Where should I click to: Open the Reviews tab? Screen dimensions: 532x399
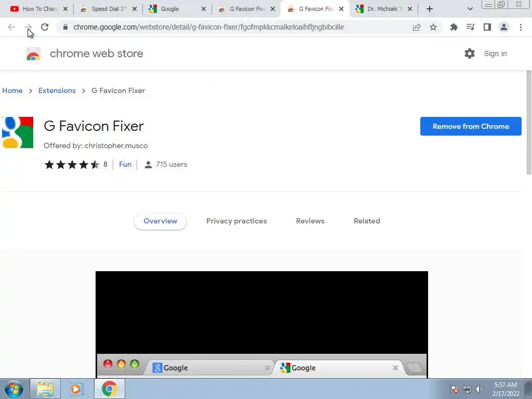coord(310,221)
